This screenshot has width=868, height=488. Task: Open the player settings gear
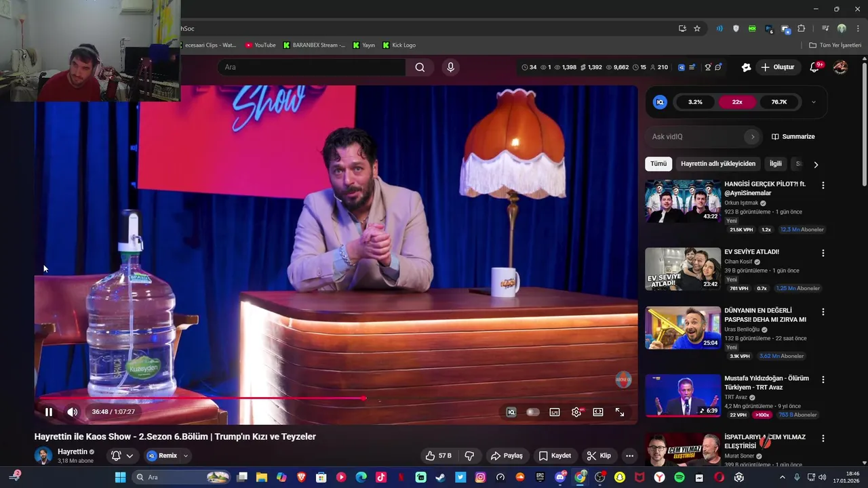(x=576, y=412)
